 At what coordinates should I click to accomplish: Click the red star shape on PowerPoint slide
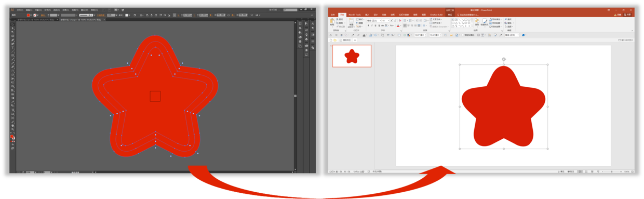coord(503,107)
